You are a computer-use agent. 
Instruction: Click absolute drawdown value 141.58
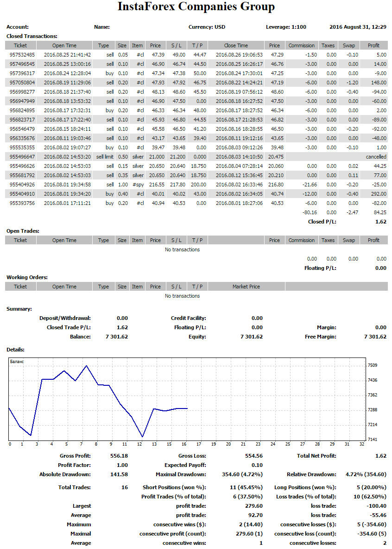[119, 474]
